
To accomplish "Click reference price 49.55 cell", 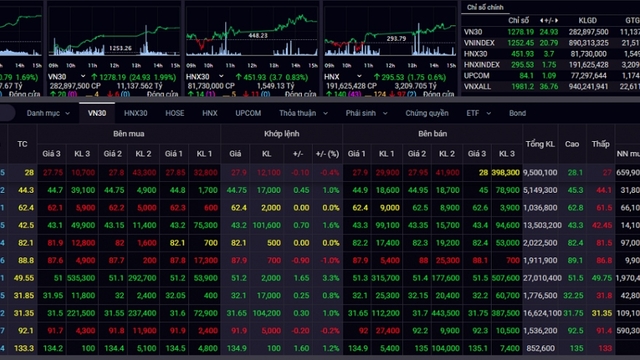I will [24, 278].
